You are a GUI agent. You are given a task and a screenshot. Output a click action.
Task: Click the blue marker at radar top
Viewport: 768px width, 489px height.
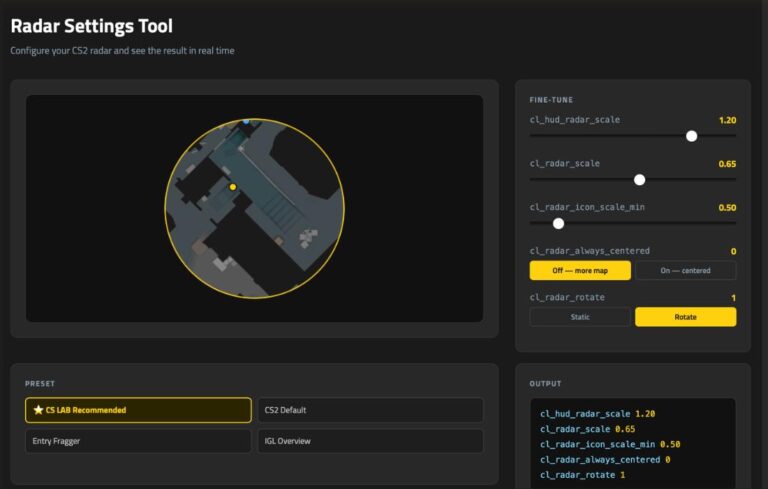tap(246, 121)
